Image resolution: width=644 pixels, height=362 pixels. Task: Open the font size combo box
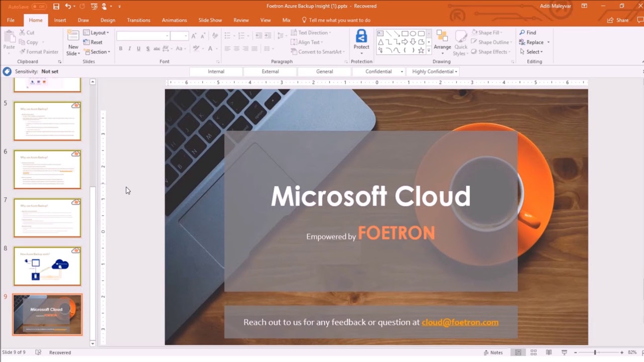(179, 36)
